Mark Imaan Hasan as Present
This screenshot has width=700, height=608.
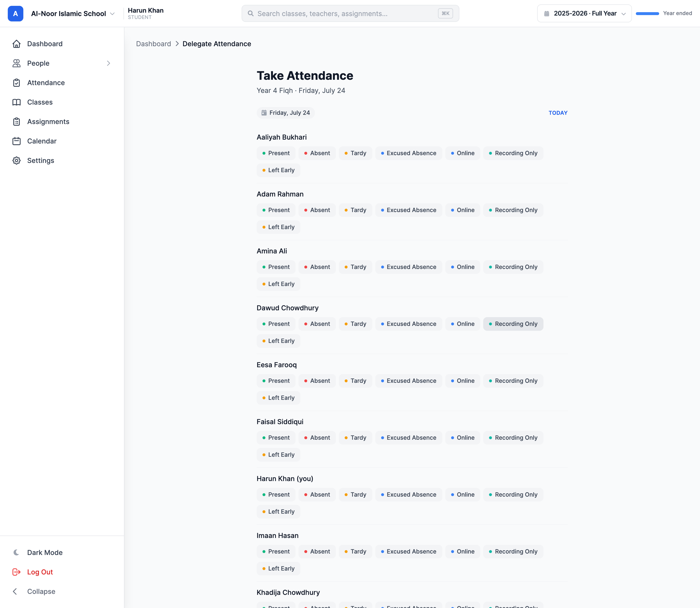276,551
